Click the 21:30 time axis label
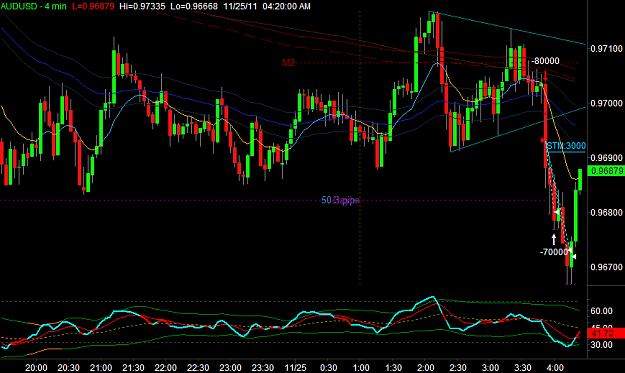This screenshot has height=373, width=625. [x=133, y=367]
